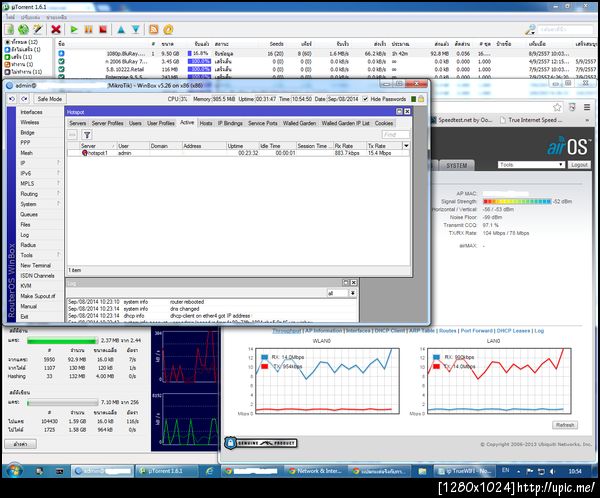Image resolution: width=600 pixels, height=498 pixels.
Task: Open Hotspot Cookies tab
Action: [x=384, y=123]
